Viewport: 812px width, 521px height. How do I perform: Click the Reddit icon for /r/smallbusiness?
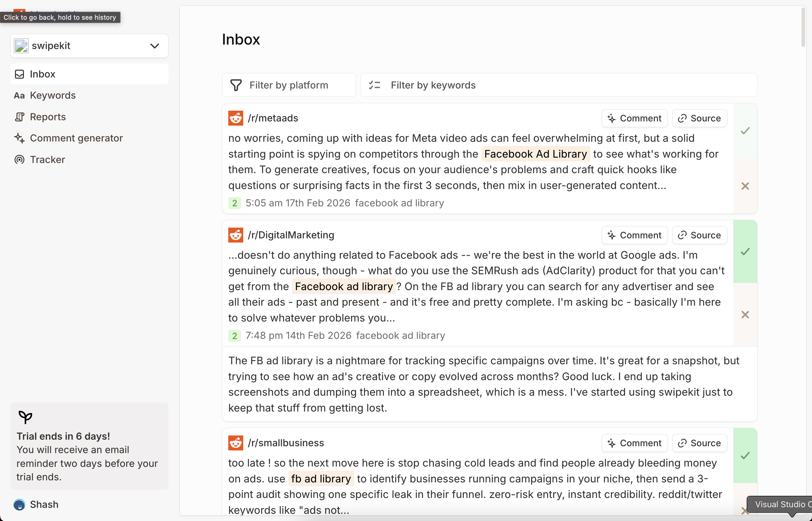pos(236,443)
